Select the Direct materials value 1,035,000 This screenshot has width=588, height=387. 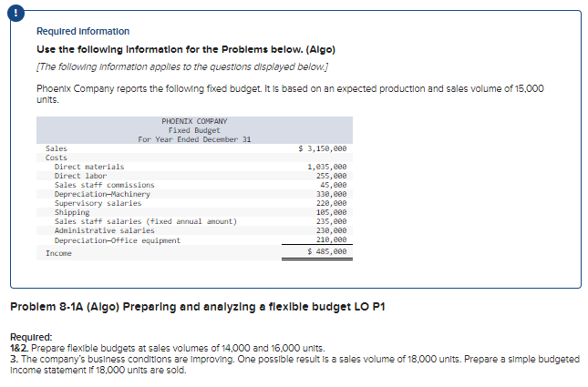327,167
